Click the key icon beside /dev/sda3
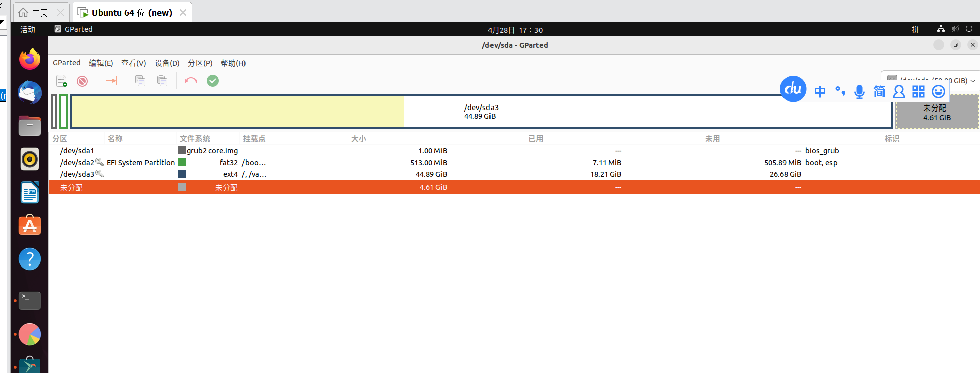980x373 pixels. 100,174
